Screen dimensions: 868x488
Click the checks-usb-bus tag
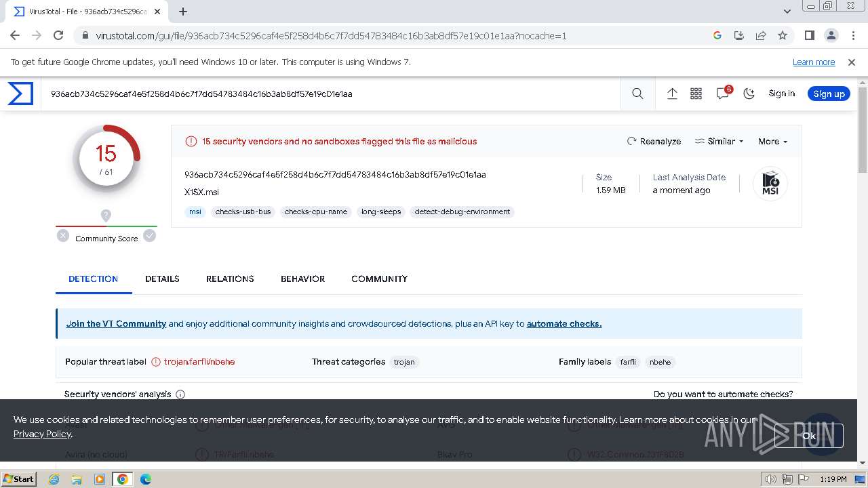(243, 211)
